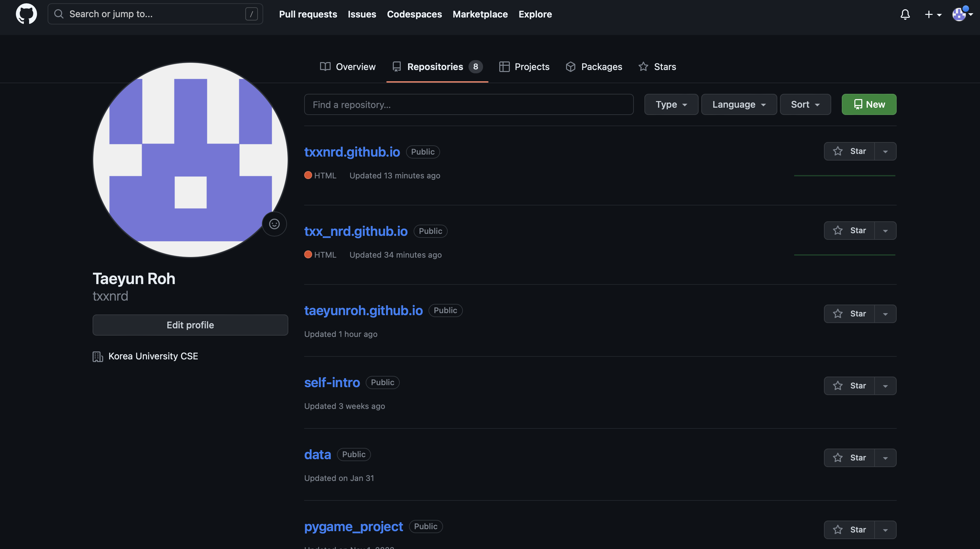Open the Packages tab

594,67
